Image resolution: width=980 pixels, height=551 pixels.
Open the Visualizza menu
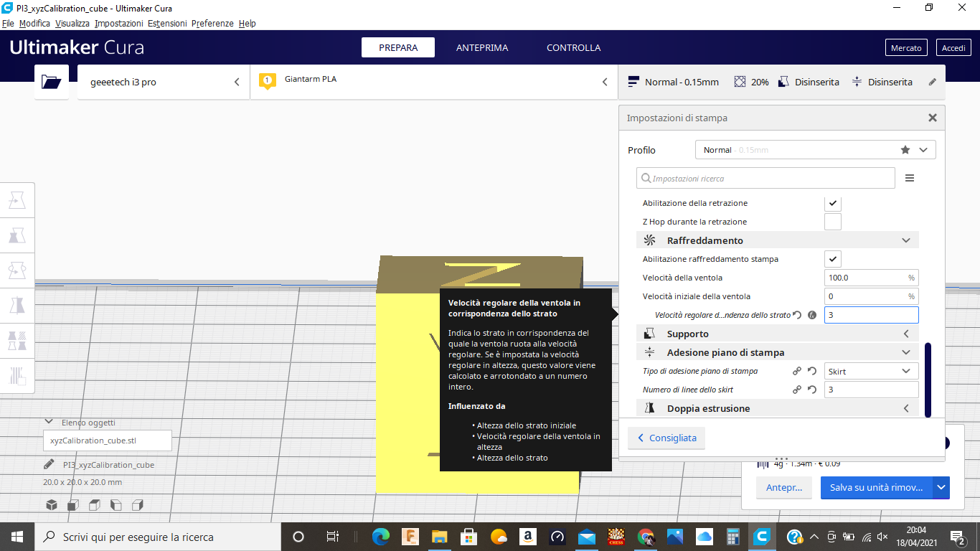point(72,23)
